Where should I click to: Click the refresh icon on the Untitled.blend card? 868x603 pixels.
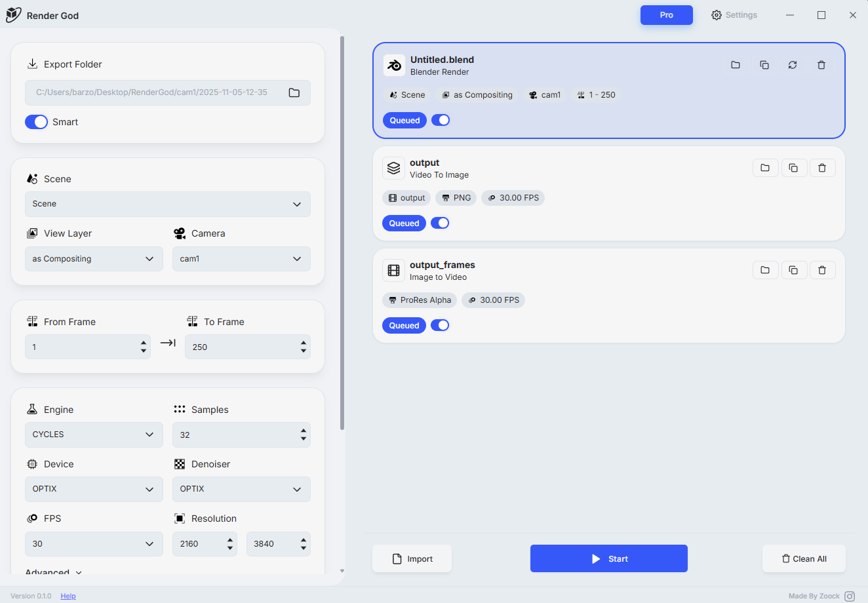point(793,65)
